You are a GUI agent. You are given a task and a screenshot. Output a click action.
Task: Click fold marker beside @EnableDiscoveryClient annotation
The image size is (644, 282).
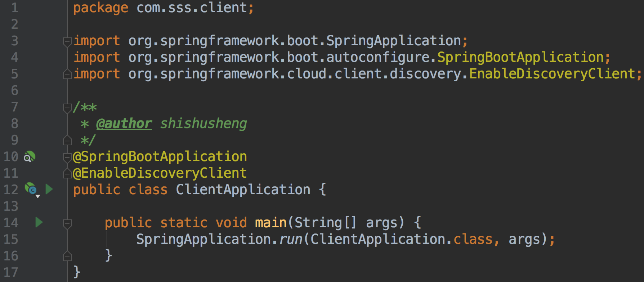tap(67, 173)
